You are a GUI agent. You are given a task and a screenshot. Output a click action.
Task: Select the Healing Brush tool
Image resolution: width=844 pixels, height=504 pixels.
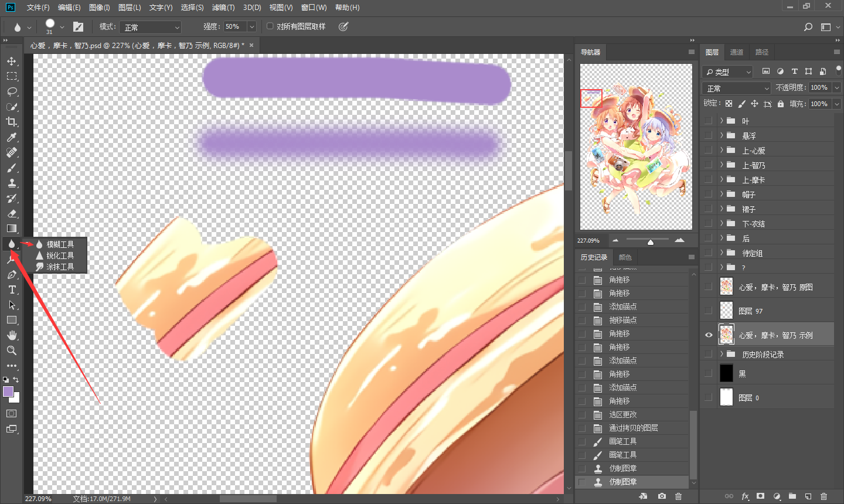click(12, 152)
